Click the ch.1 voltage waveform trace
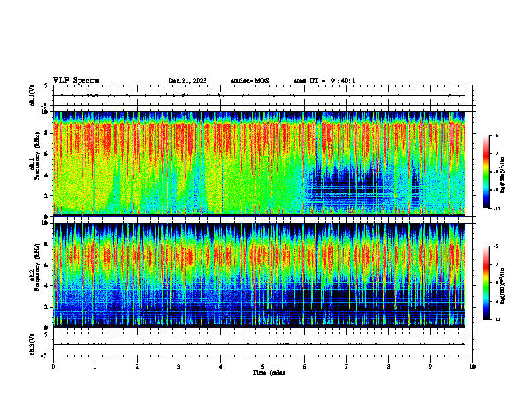This screenshot has width=532, height=411. pyautogui.click(x=259, y=95)
